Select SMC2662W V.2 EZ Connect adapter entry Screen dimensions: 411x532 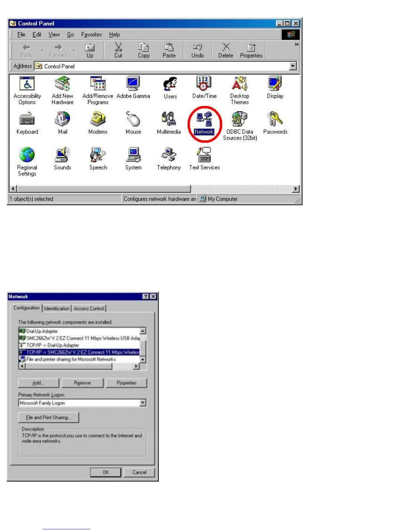(79, 338)
